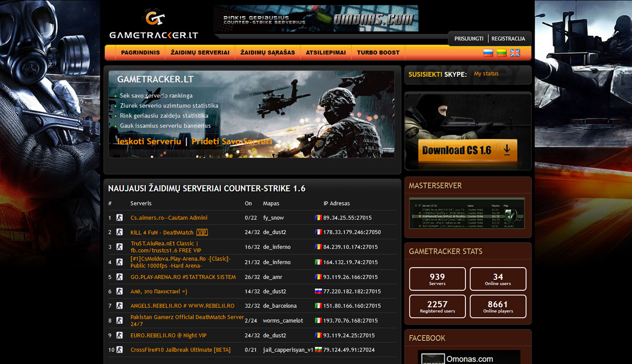Open [#1]CsMoldova.Play-Arena.Ro server link
Screen dimensions: 632x364
(x=181, y=262)
